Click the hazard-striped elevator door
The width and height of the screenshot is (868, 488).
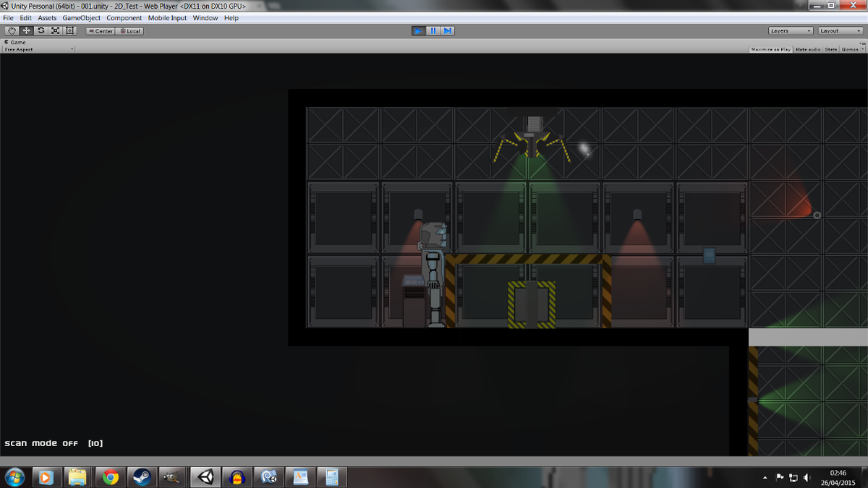(532, 304)
